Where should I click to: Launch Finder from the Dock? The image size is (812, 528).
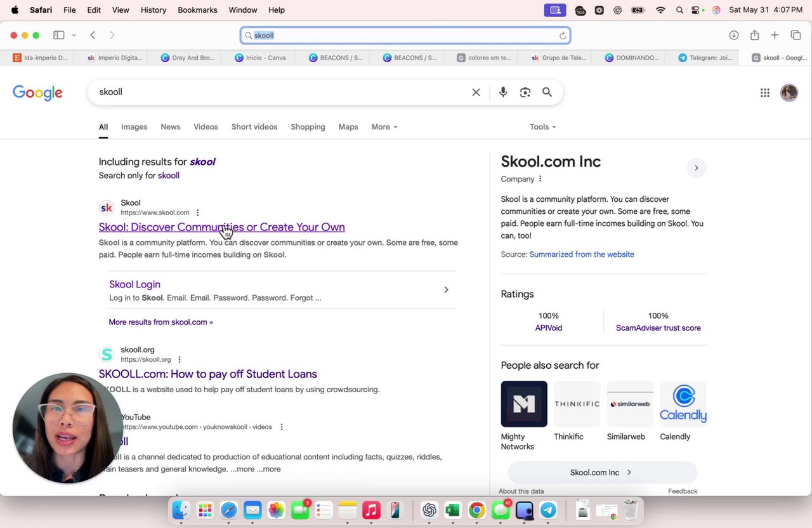181,510
